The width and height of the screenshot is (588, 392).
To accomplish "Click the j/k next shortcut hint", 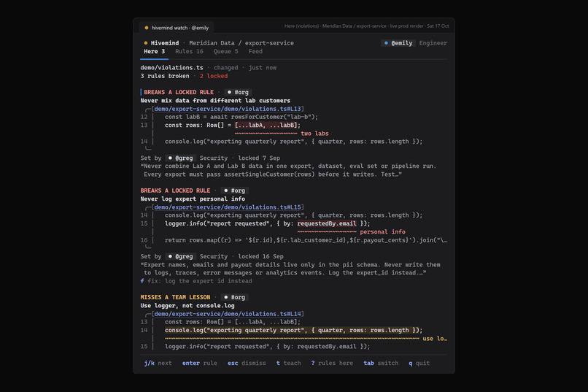I will pyautogui.click(x=158, y=363).
